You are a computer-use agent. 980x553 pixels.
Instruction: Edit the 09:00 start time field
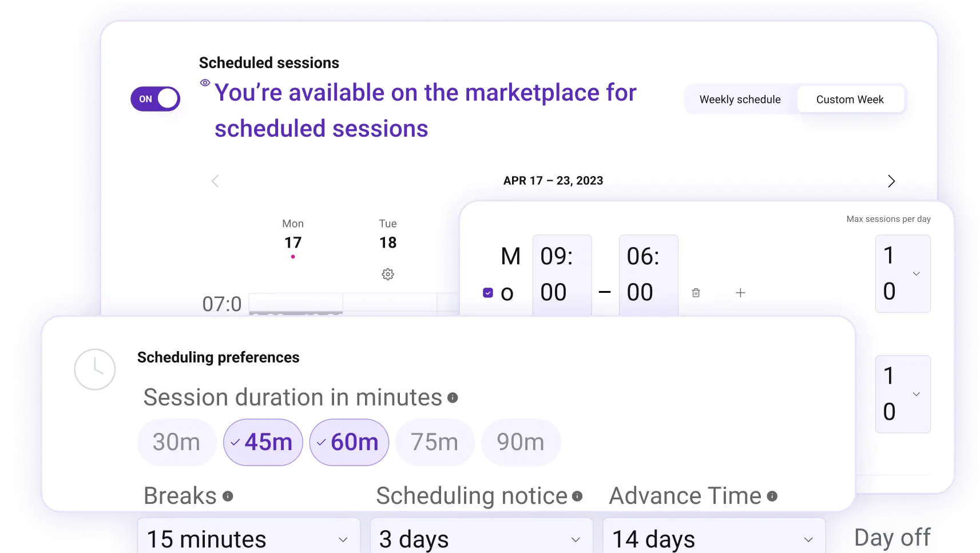pyautogui.click(x=561, y=274)
